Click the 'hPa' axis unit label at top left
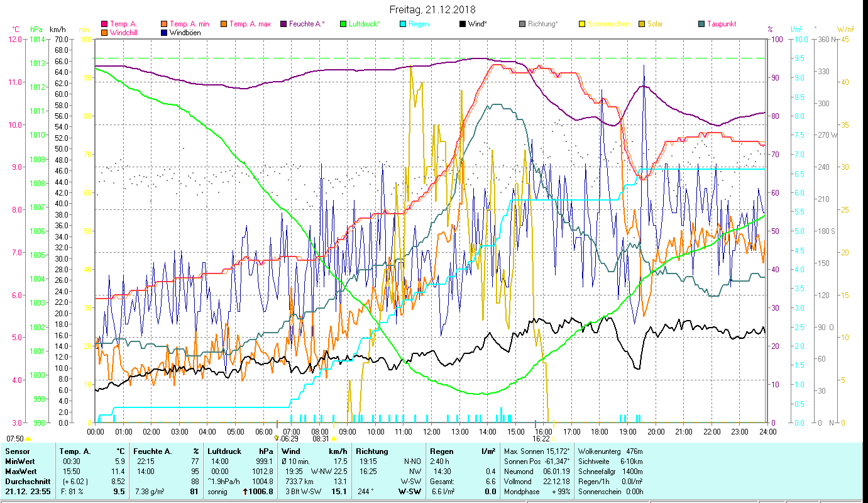 (x=36, y=30)
